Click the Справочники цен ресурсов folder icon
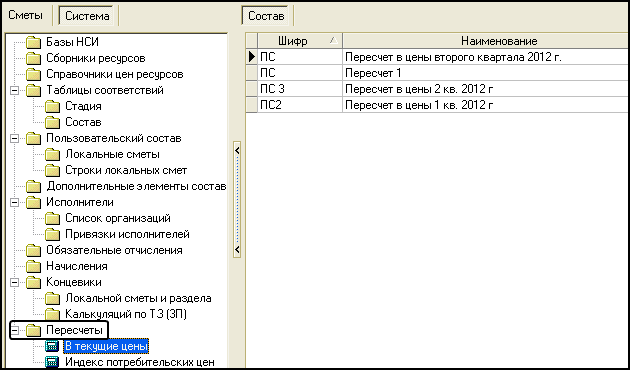Screen dimensions: 630x370 [34, 74]
